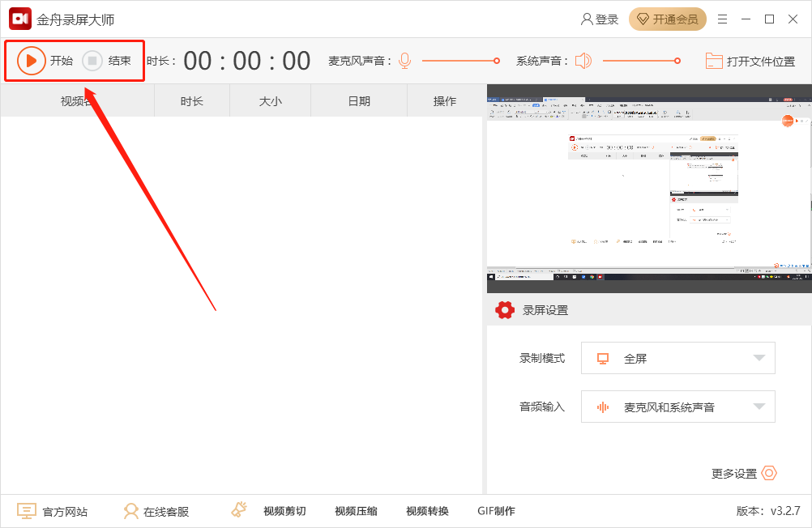Open 视频压缩 tool
Image resolution: width=812 pixels, height=528 pixels.
356,512
